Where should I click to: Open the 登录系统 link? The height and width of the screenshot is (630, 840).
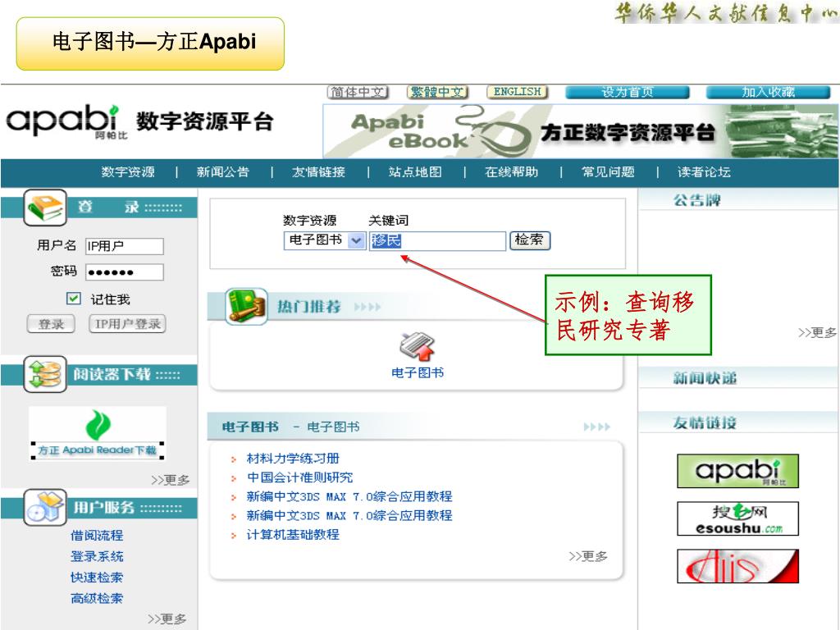[97, 556]
